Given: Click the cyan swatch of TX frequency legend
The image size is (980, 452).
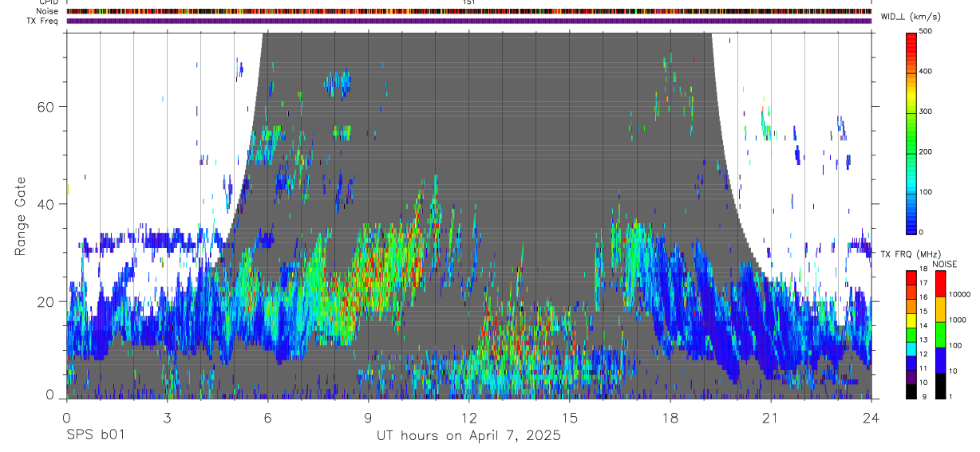Looking at the screenshot, I should [x=911, y=349].
